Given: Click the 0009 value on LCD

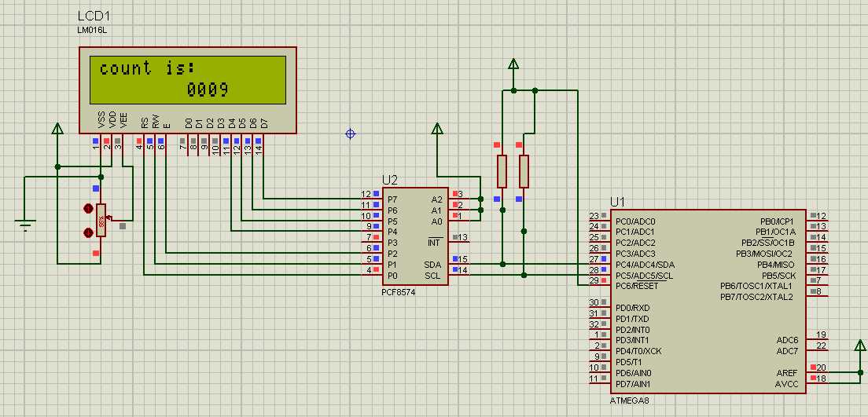Looking at the screenshot, I should 208,90.
